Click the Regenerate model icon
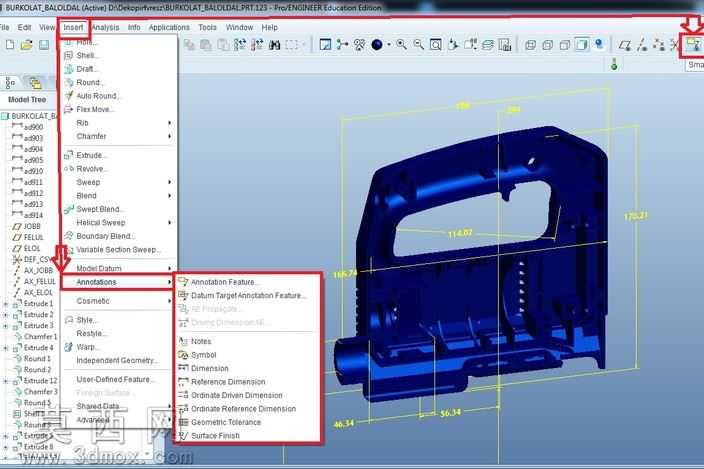 pyautogui.click(x=240, y=45)
